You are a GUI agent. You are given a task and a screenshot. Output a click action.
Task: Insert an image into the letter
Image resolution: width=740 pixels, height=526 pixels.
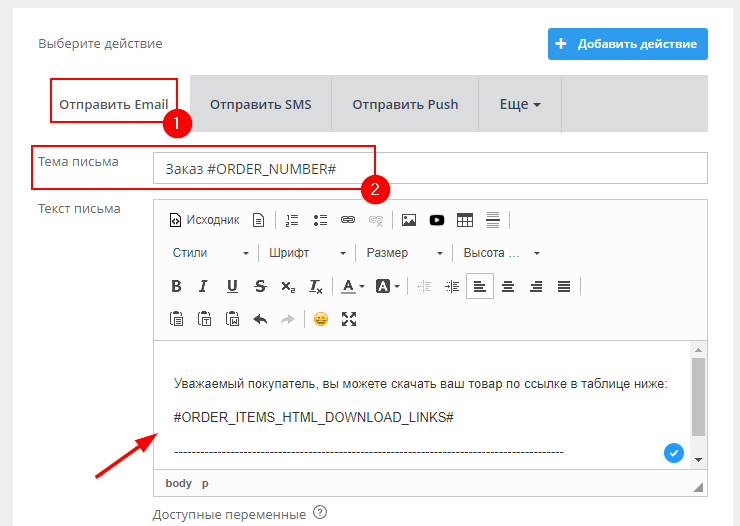point(409,220)
